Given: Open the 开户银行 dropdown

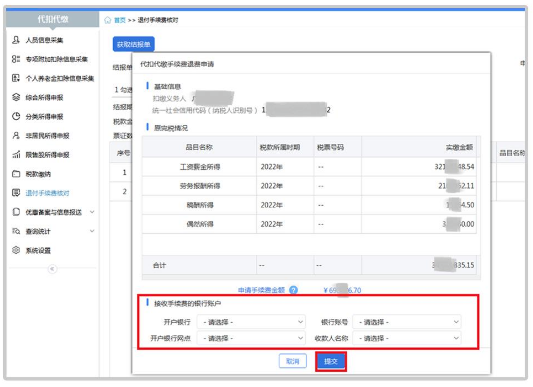Looking at the screenshot, I should 251,322.
